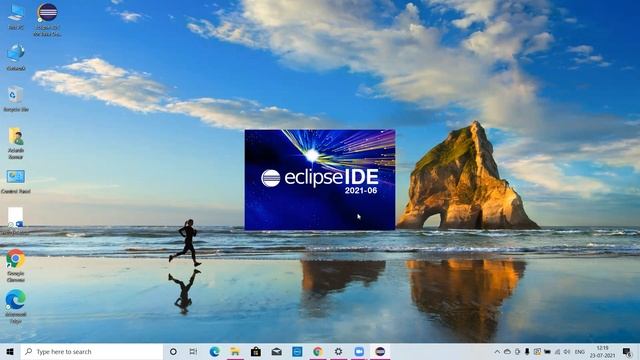Open the Google Chrome desktop shortcut
The image size is (640, 360).
click(16, 265)
